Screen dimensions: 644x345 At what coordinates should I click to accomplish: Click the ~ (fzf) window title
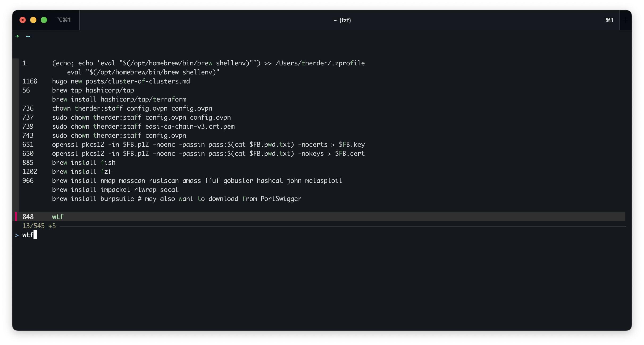(x=342, y=20)
